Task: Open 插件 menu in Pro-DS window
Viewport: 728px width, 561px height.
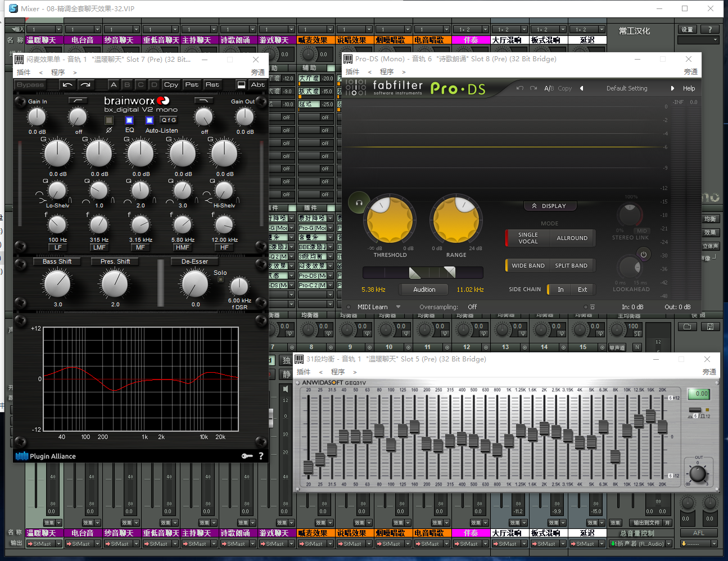Action: pos(352,71)
